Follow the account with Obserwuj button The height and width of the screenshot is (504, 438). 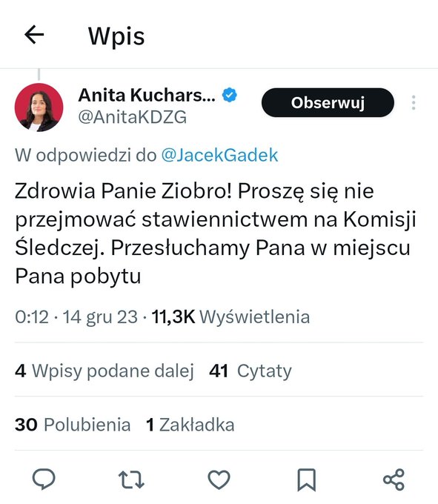pos(328,102)
